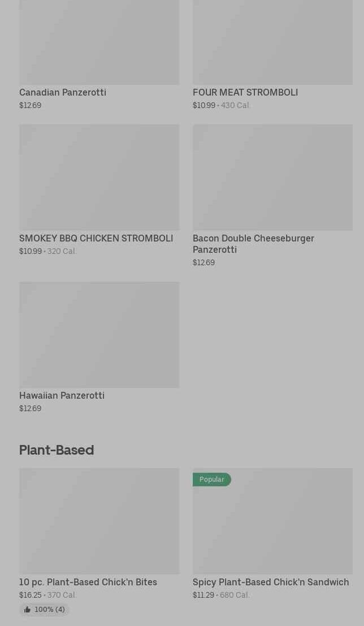Click the $16.25 price of Chick'n Bites
Viewport: 364px width, 626px height.
click(30, 595)
